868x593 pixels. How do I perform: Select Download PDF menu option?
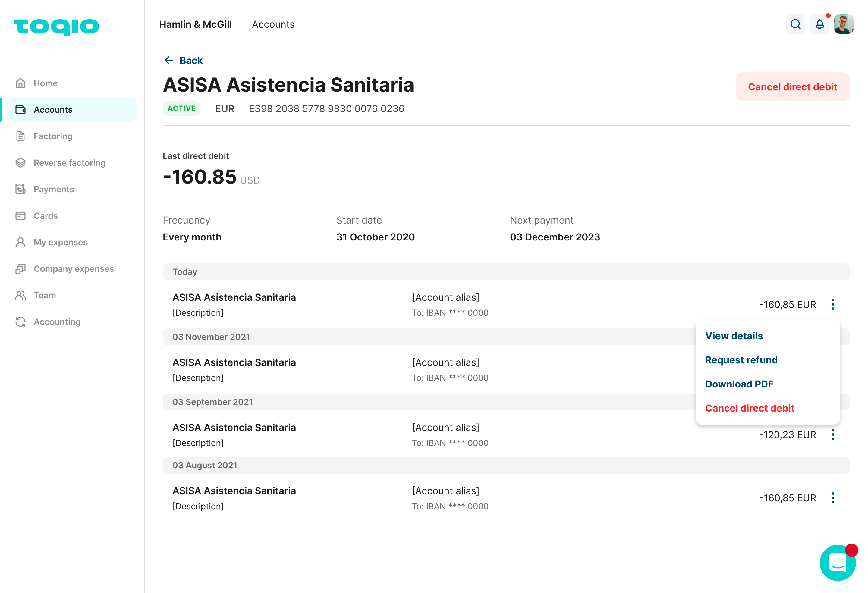739,384
